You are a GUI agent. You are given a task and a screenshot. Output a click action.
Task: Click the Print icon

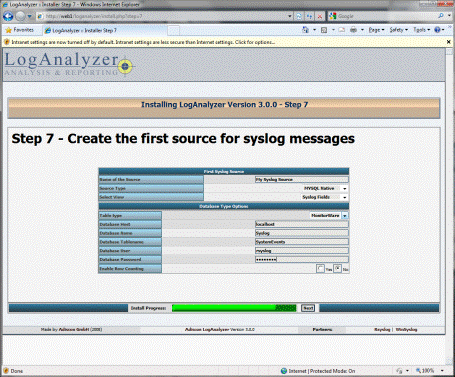[353, 30]
